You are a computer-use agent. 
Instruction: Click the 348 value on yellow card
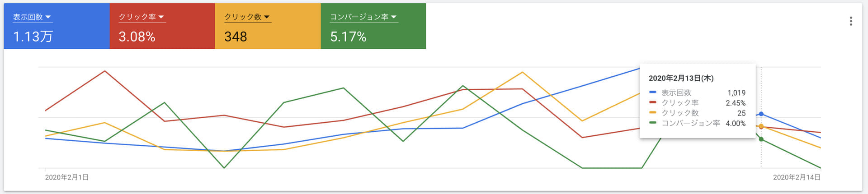(236, 37)
